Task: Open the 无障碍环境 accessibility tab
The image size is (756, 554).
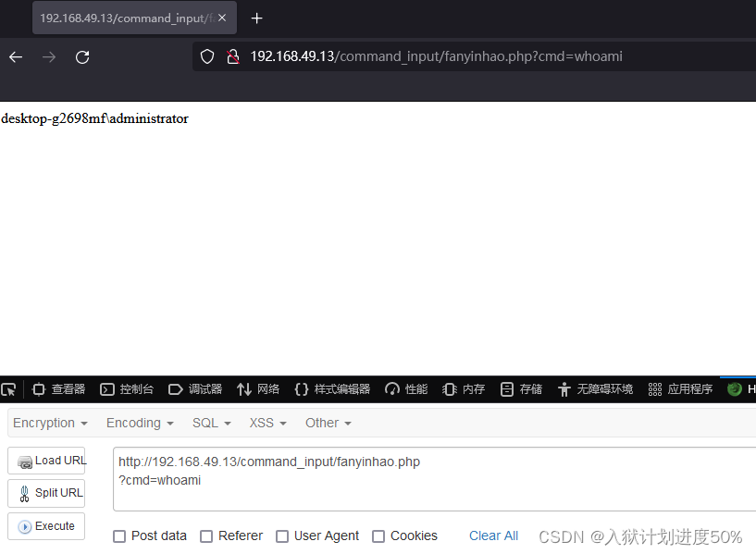Action: point(595,389)
